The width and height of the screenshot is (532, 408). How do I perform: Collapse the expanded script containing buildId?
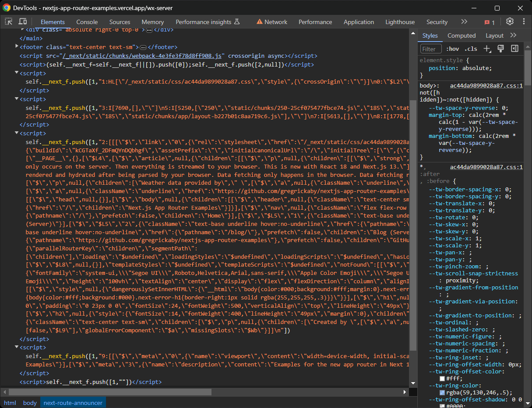click(x=16, y=133)
